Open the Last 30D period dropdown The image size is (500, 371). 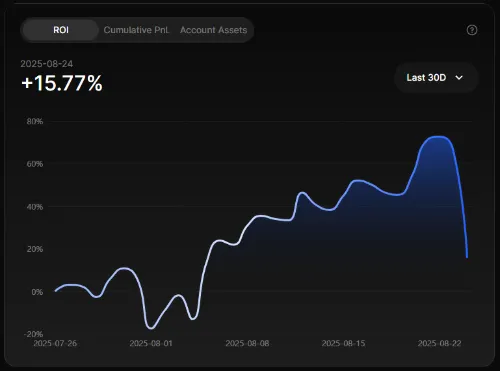[436, 78]
